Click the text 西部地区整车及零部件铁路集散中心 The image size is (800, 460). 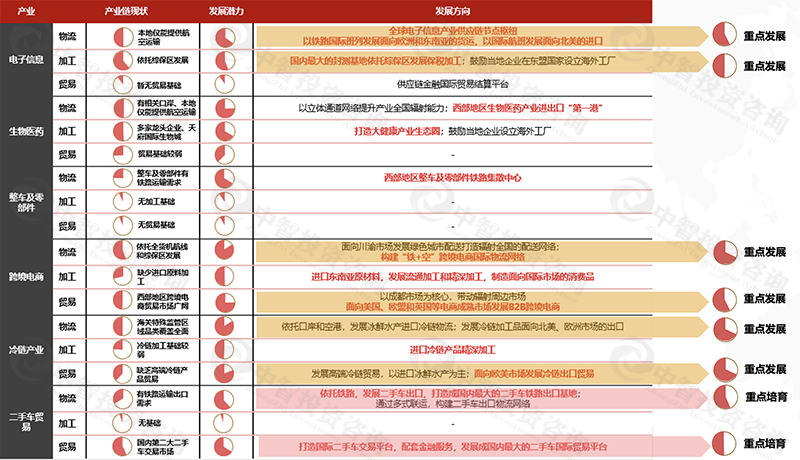pyautogui.click(x=453, y=177)
